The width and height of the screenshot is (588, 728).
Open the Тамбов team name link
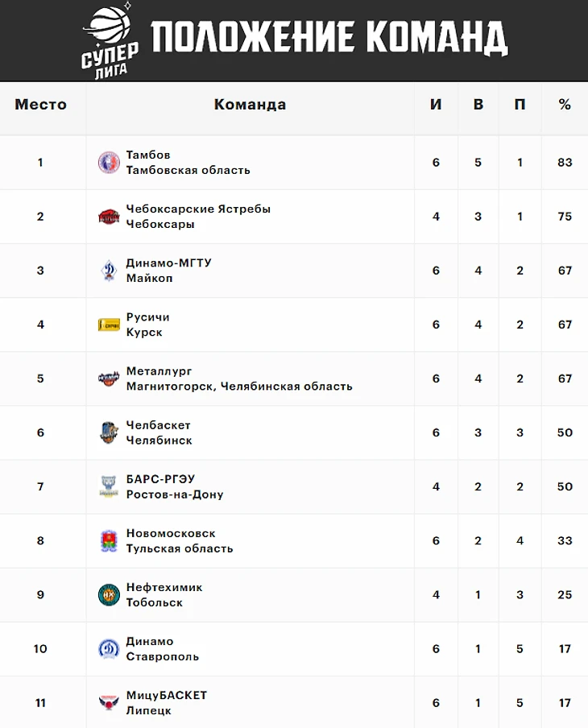(x=148, y=155)
